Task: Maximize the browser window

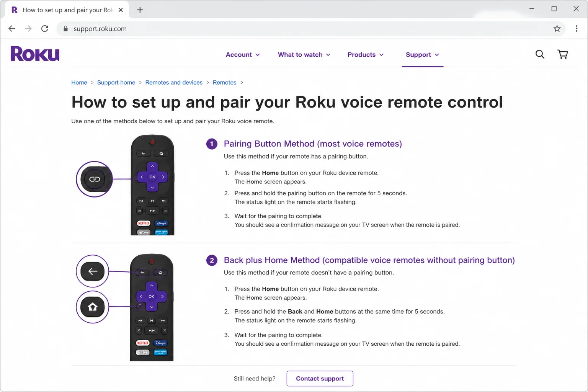Action: pos(554,9)
